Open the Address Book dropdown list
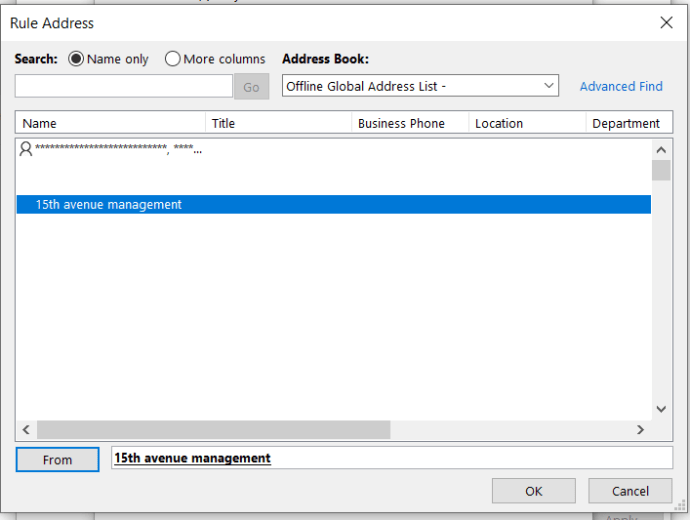 [420, 86]
